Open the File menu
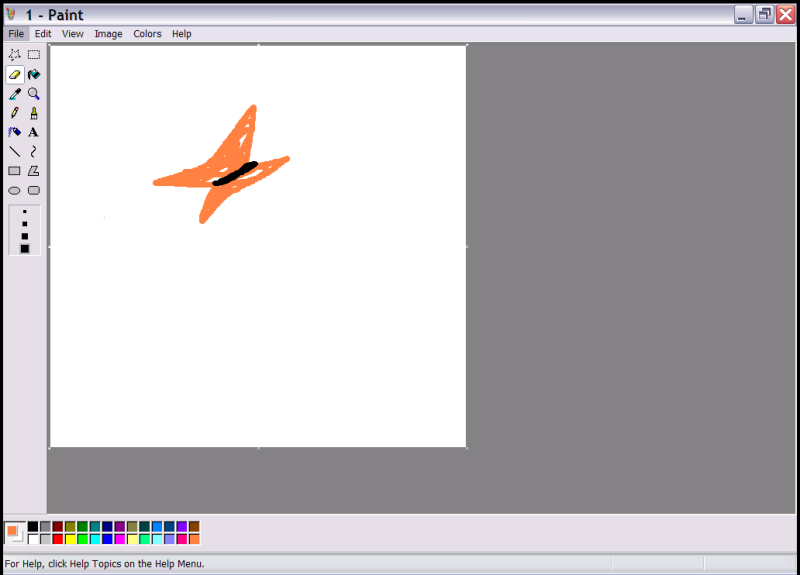The height and width of the screenshot is (575, 800). 16,34
